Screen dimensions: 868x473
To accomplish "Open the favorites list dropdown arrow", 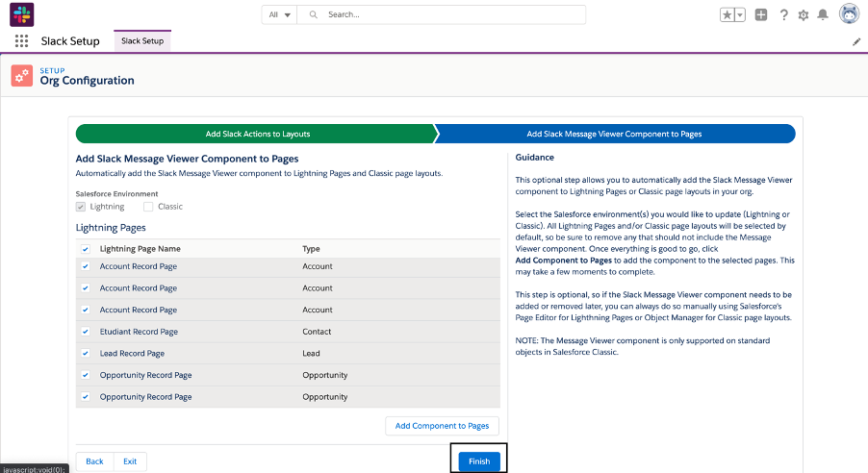I will click(x=740, y=15).
